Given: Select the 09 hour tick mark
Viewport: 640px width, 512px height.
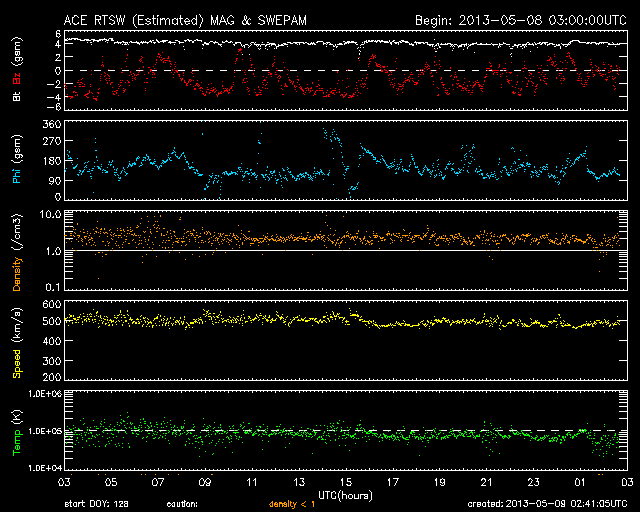Looking at the screenshot, I should tap(205, 482).
